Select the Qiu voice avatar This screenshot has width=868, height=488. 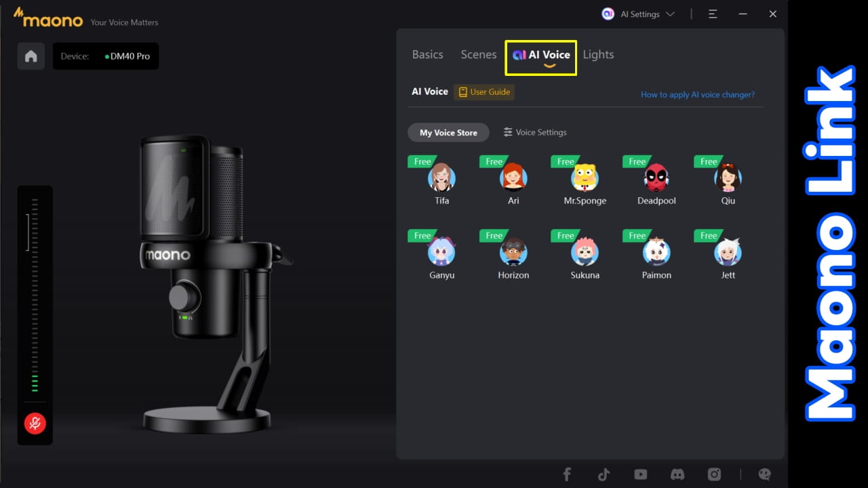coord(728,178)
